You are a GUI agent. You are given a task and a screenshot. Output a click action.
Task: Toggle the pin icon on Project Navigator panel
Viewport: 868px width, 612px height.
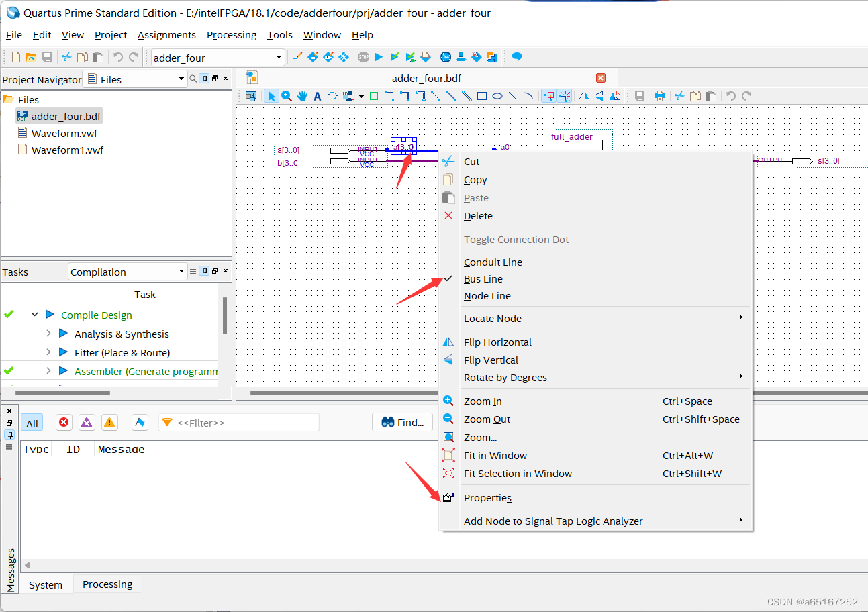click(205, 79)
